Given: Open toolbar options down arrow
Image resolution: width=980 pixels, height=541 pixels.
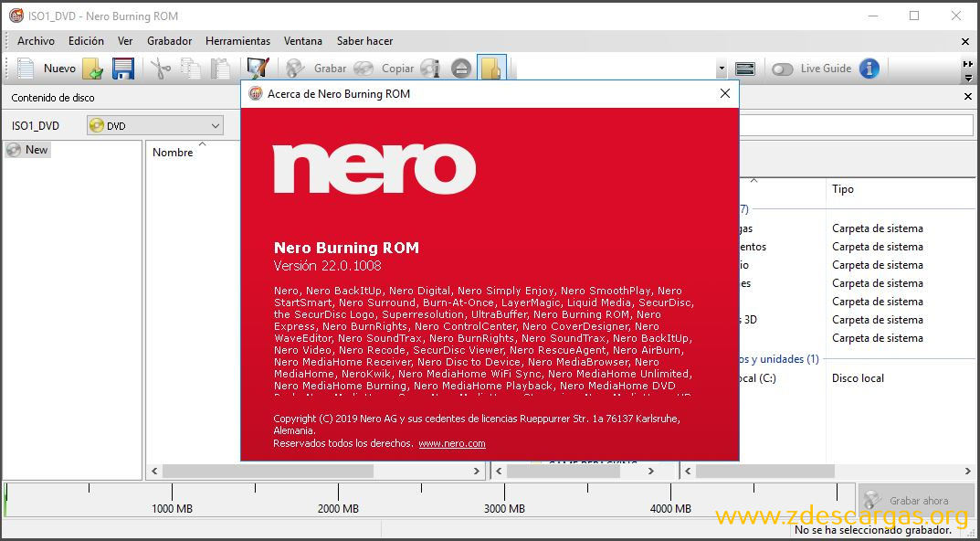Looking at the screenshot, I should [968, 79].
